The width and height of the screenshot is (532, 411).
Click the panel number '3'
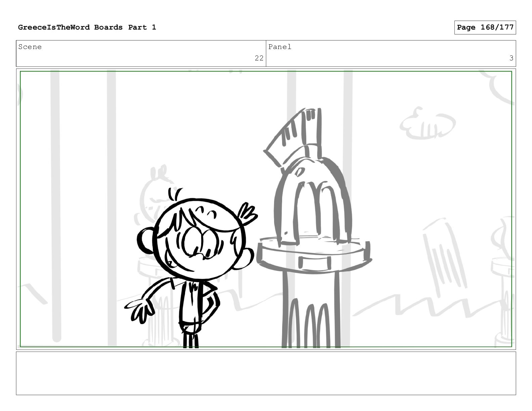click(x=511, y=58)
